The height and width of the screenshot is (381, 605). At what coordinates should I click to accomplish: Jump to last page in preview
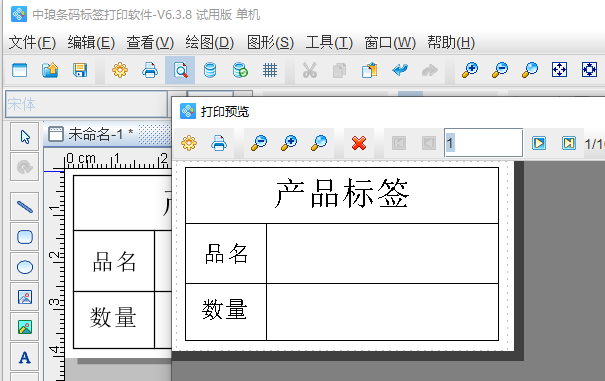(569, 143)
